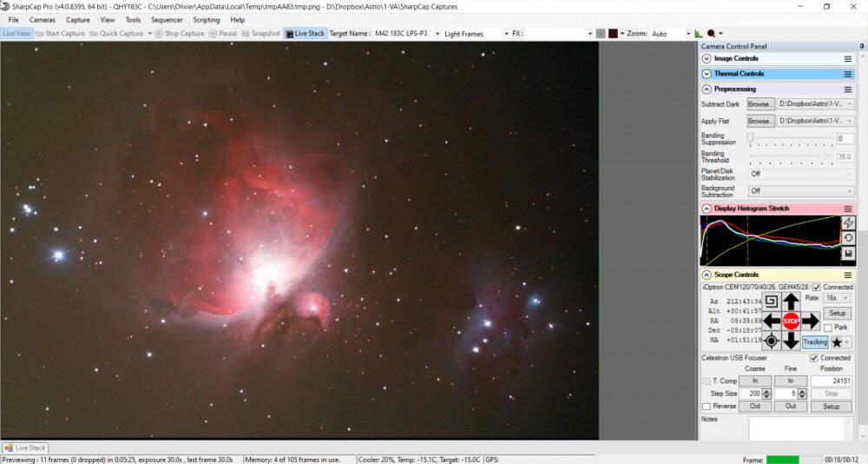The height and width of the screenshot is (464, 868).
Task: Click the histogram save (floppy) icon
Action: click(x=848, y=254)
